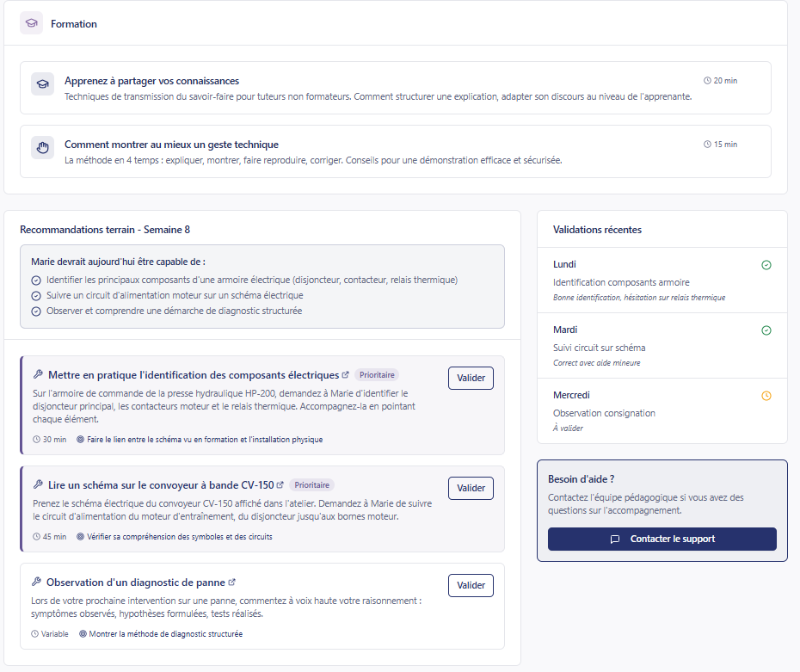Screen dimensions: 800x672
Task: Click the hand icon beside geste technique
Action: click(x=42, y=148)
